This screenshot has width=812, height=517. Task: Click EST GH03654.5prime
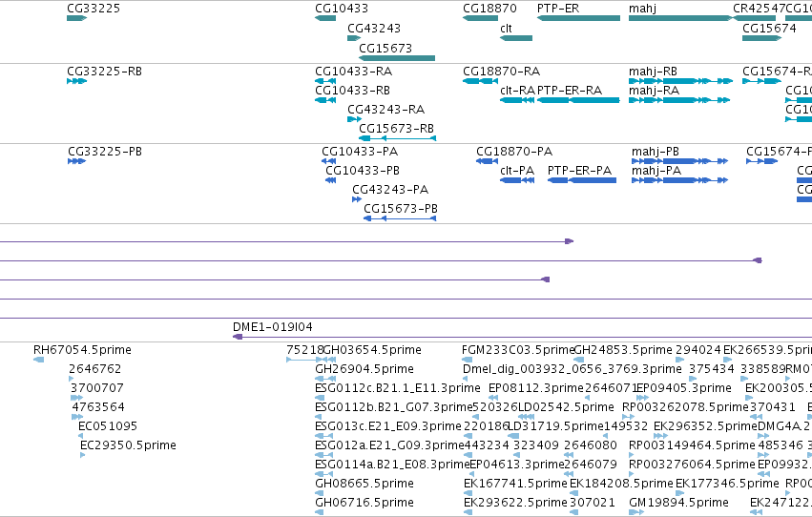(372, 350)
